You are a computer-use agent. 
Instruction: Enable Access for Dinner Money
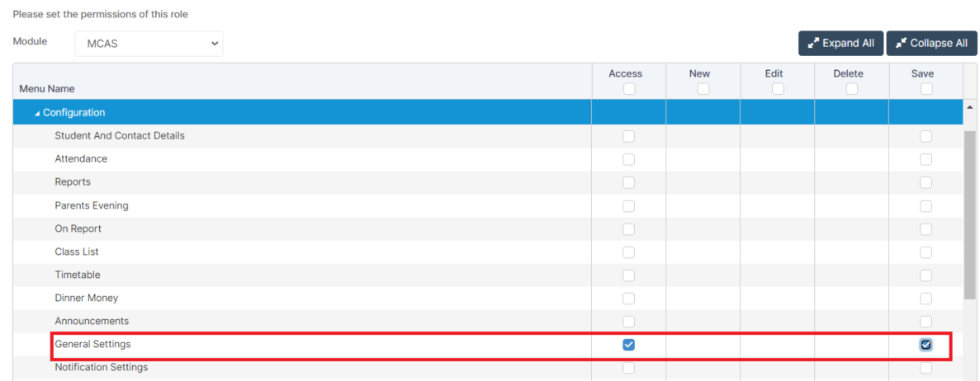[629, 299]
